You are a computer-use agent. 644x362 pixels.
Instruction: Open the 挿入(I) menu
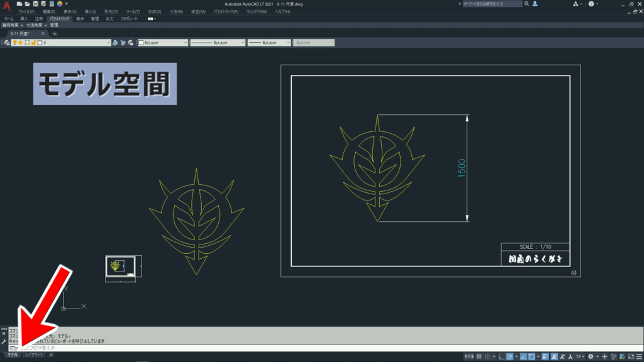click(x=91, y=11)
